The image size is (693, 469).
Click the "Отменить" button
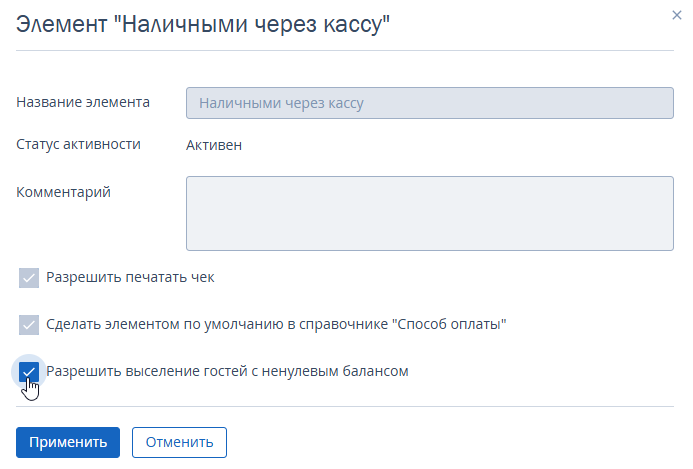(179, 442)
